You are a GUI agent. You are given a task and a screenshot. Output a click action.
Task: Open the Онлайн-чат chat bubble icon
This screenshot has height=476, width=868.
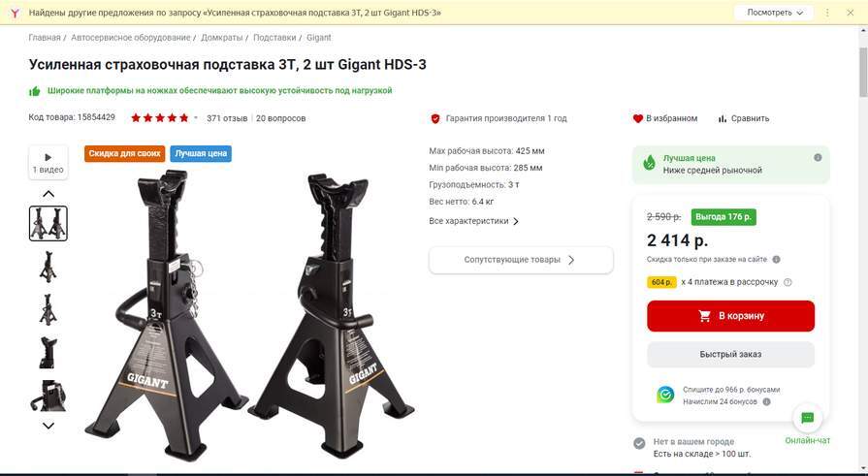coord(807,418)
